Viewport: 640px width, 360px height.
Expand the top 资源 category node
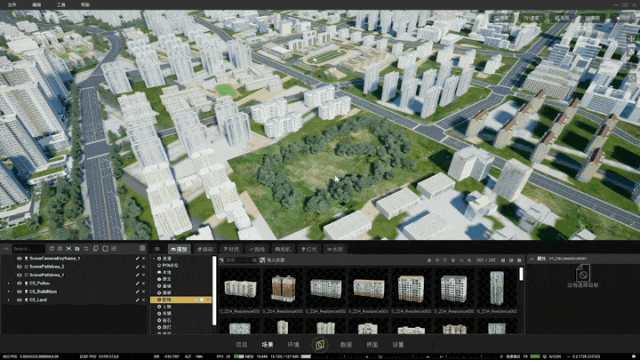click(154, 258)
